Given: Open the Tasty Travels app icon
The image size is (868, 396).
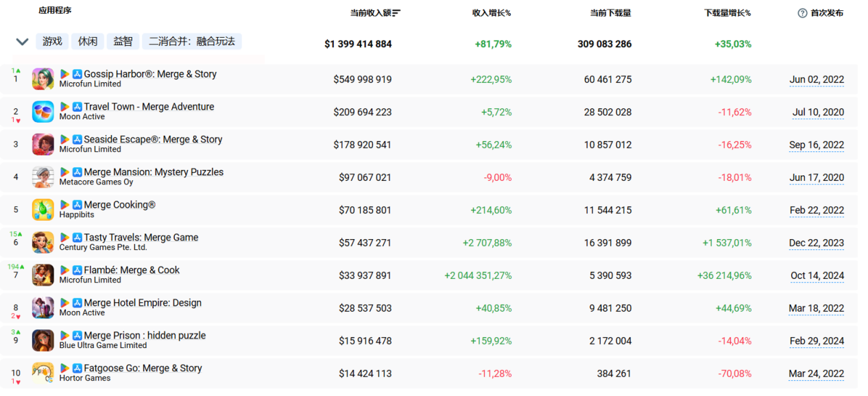Looking at the screenshot, I should [43, 243].
